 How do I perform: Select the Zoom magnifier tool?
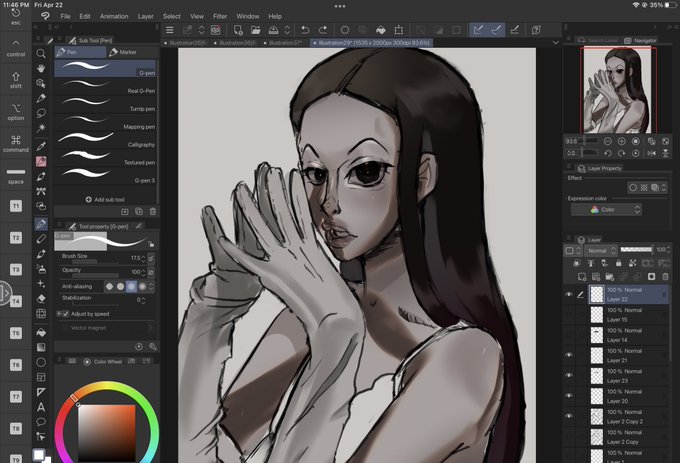[41, 53]
